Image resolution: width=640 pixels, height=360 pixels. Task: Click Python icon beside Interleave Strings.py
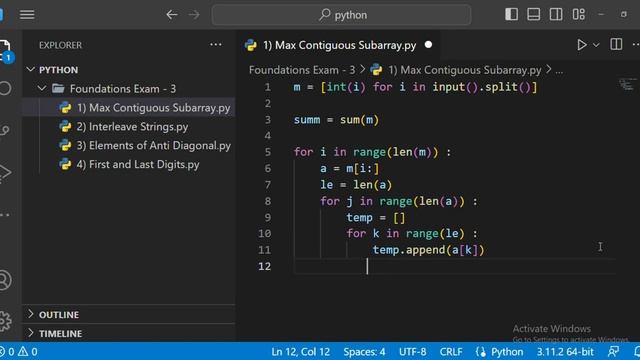tap(65, 127)
